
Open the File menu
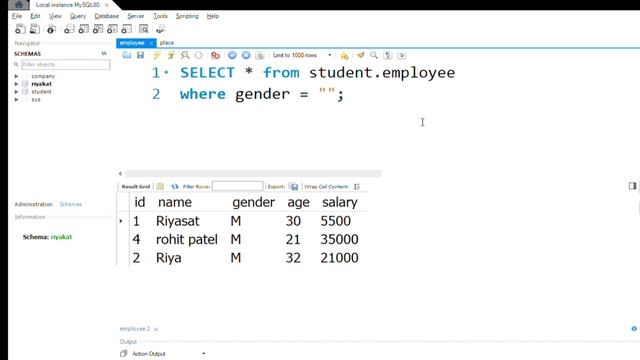tap(17, 16)
